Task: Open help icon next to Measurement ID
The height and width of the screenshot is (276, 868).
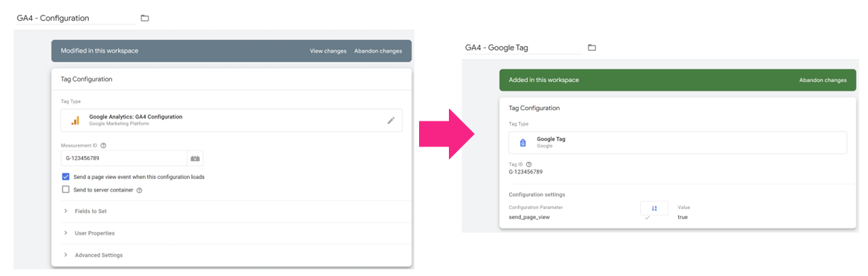Action: tap(103, 145)
